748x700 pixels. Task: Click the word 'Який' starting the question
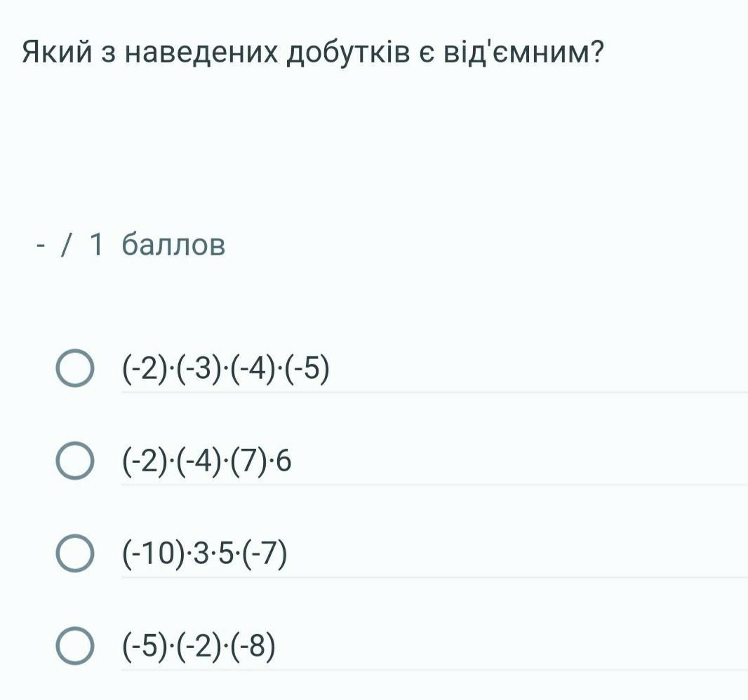coord(56,53)
